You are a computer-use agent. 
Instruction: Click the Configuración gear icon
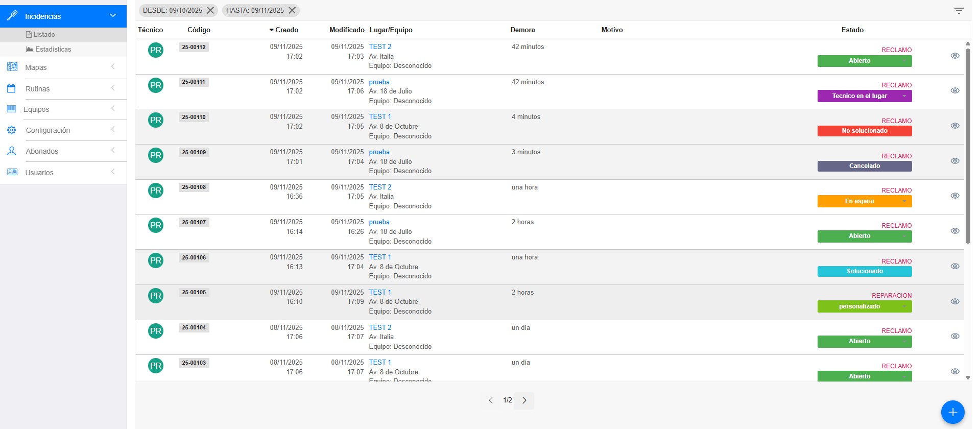tap(12, 130)
